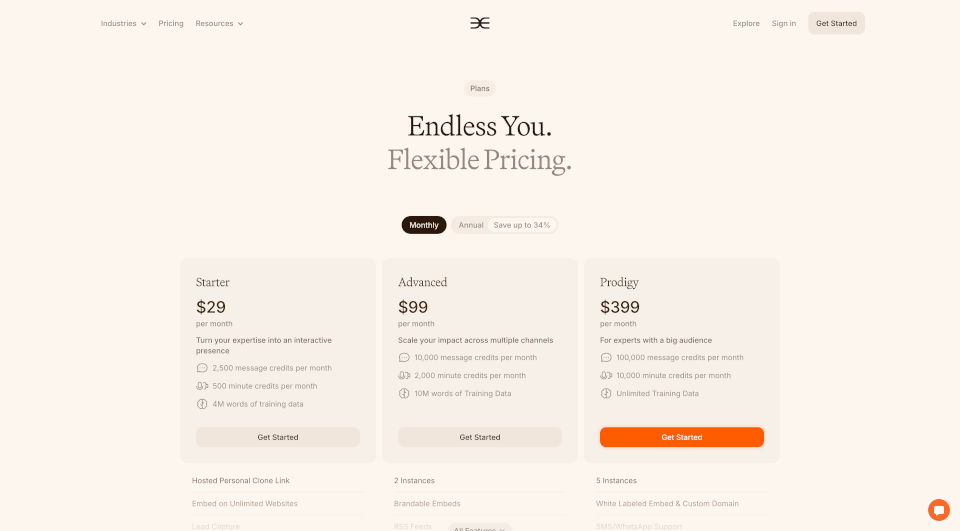960x531 pixels.
Task: Open the orange chat widget icon
Action: pos(938,510)
